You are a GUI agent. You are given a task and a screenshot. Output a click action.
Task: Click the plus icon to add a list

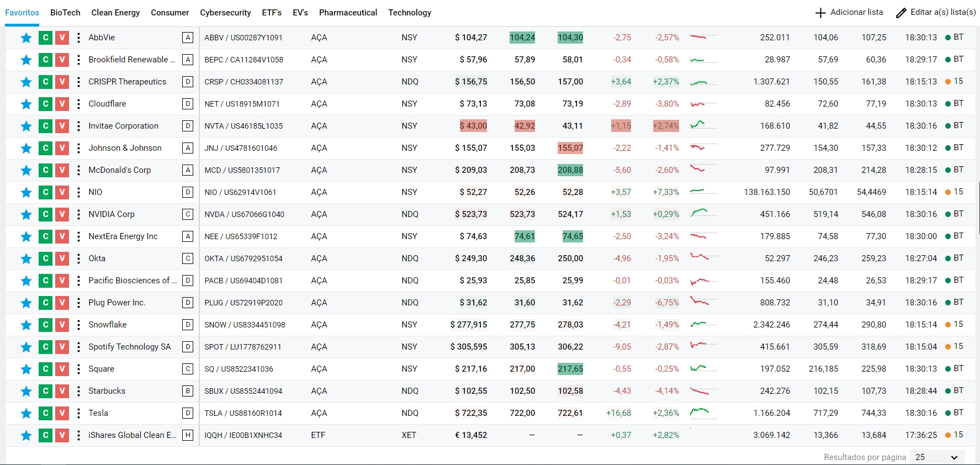(820, 13)
